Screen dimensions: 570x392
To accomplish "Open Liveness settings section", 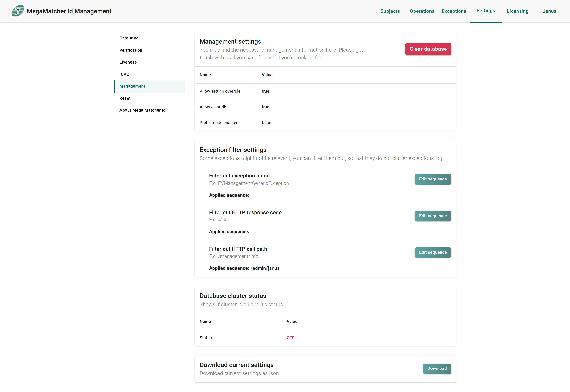I will pos(149,62).
